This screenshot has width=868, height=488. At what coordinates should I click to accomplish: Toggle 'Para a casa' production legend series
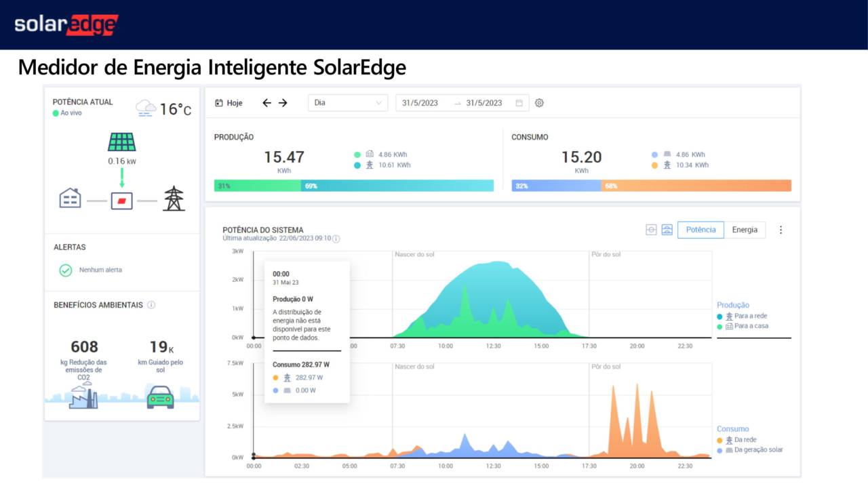point(750,326)
